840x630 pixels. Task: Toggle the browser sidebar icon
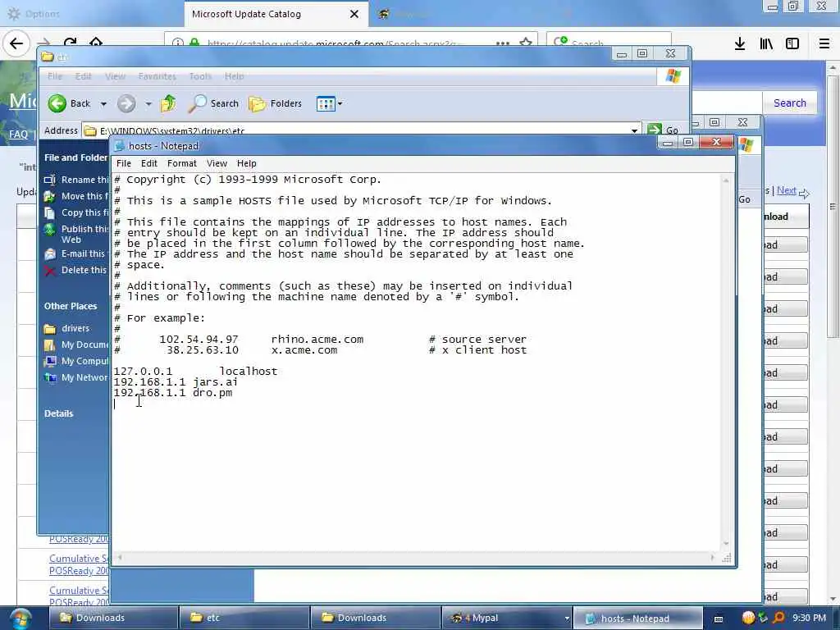click(x=792, y=44)
